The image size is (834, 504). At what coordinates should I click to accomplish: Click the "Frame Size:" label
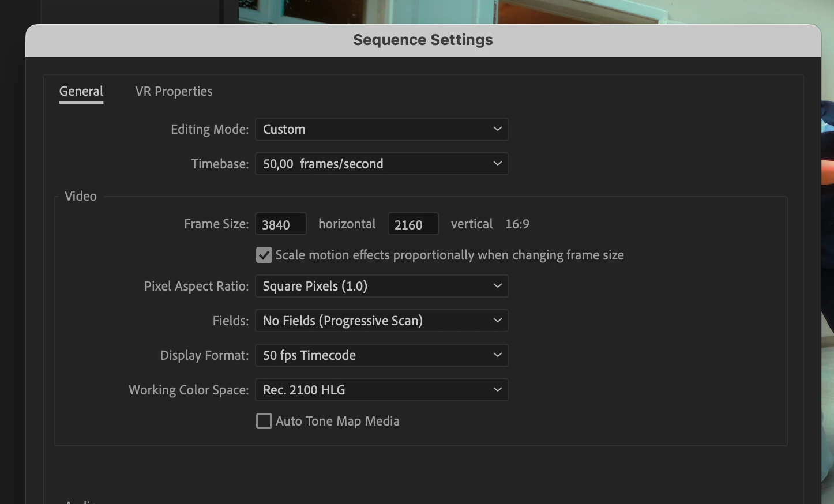(x=216, y=224)
